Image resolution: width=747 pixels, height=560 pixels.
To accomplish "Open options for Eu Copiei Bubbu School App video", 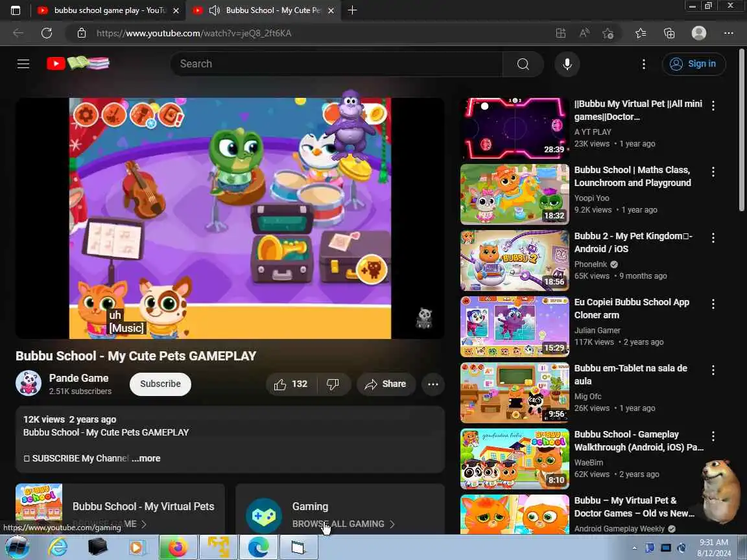I will point(713,304).
